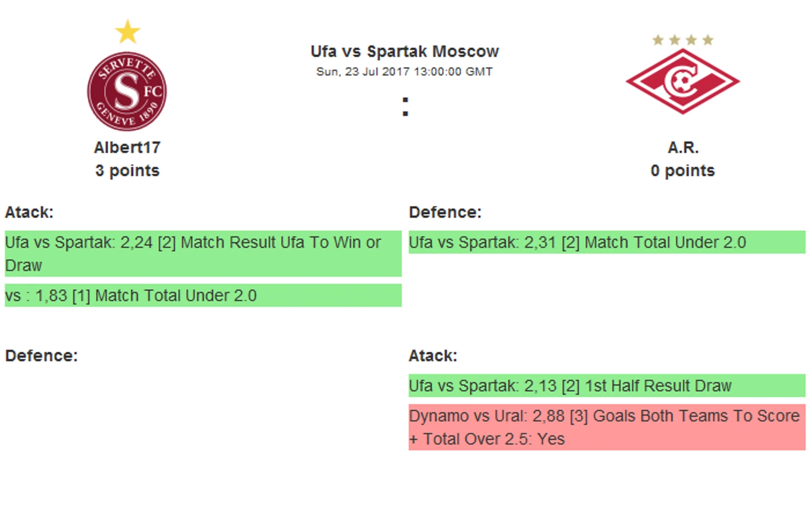Screen dimensions: 810x532
Task: Click the left Atack: section heading
Action: click(x=29, y=212)
